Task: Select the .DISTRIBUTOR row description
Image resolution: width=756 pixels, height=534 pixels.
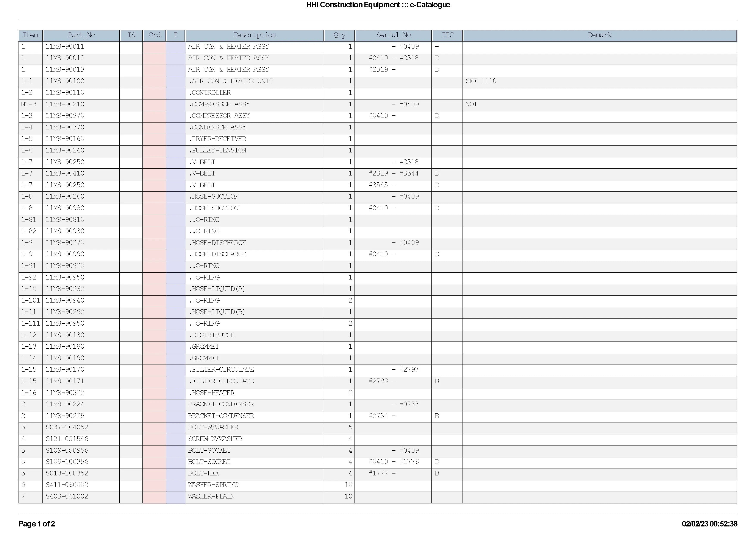Action: (212, 335)
